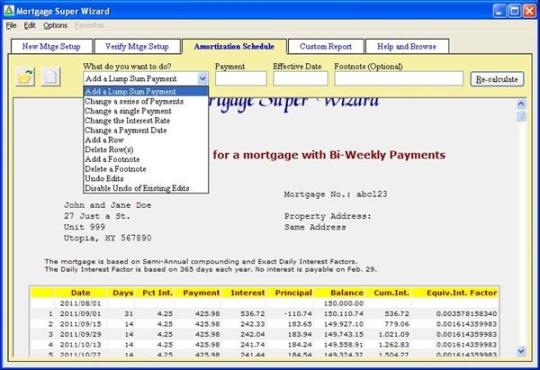Click the interest value '242.33'

click(x=252, y=324)
